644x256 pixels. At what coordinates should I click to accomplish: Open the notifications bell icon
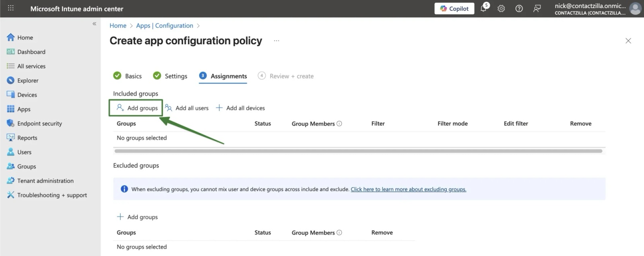point(484,8)
